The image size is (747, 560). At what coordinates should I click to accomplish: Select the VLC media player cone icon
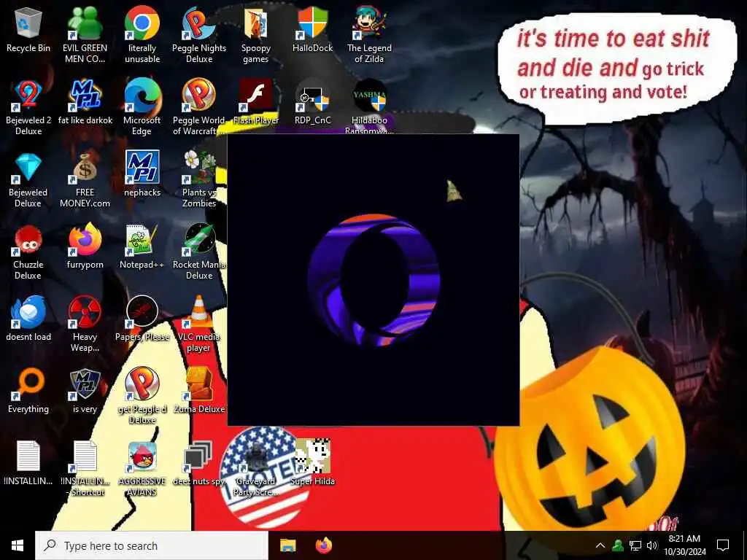click(199, 312)
